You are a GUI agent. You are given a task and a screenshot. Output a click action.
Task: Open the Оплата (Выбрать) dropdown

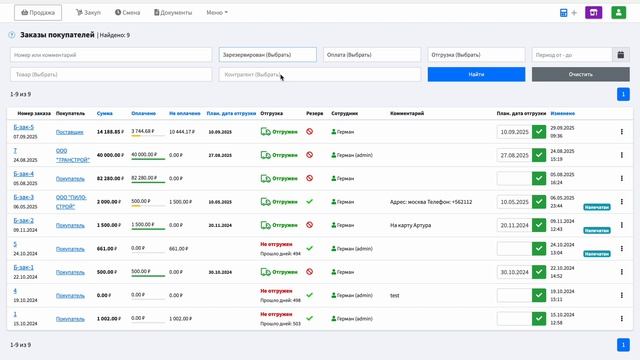coord(372,55)
